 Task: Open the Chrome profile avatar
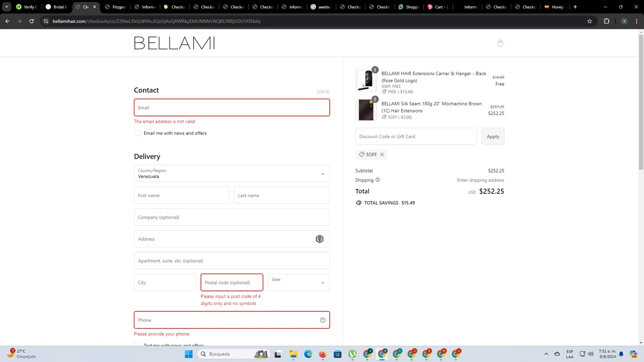tap(624, 21)
